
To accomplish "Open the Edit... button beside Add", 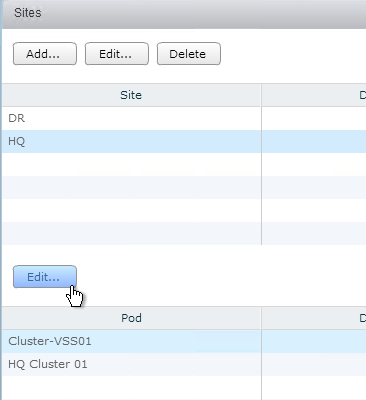I will click(x=117, y=54).
